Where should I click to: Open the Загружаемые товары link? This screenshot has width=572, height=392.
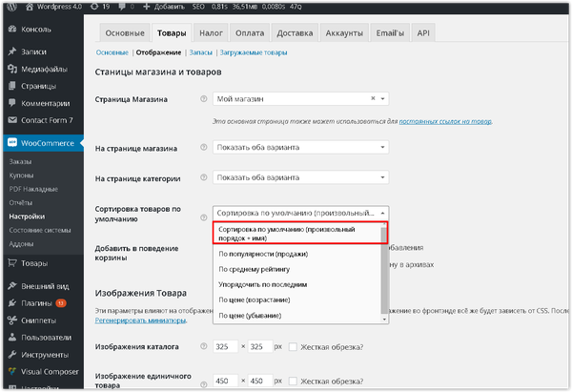(x=254, y=52)
